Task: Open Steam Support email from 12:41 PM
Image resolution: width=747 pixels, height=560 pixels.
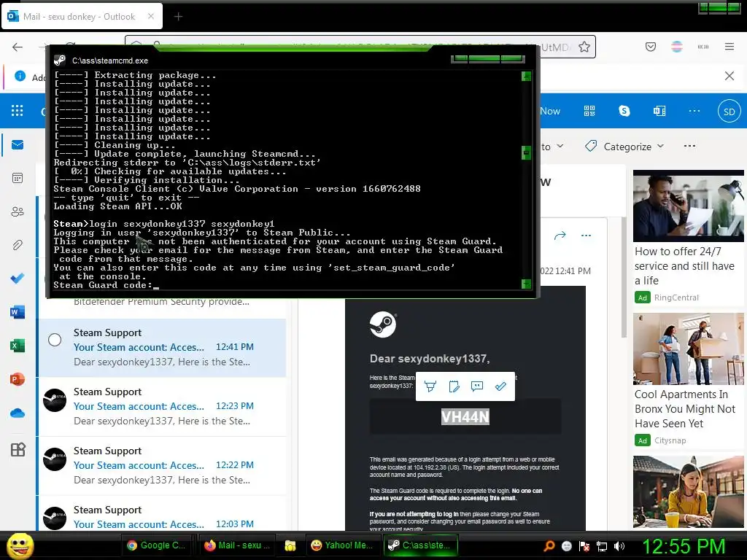Action: (x=162, y=347)
